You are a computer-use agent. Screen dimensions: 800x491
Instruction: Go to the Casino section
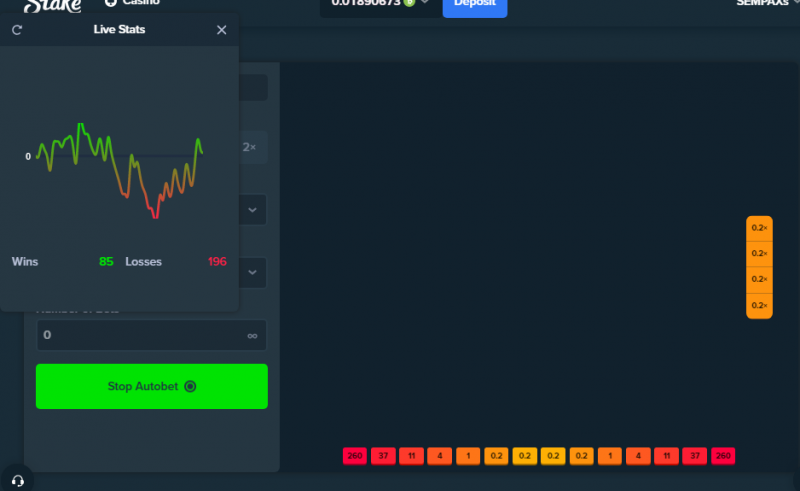[132, 3]
